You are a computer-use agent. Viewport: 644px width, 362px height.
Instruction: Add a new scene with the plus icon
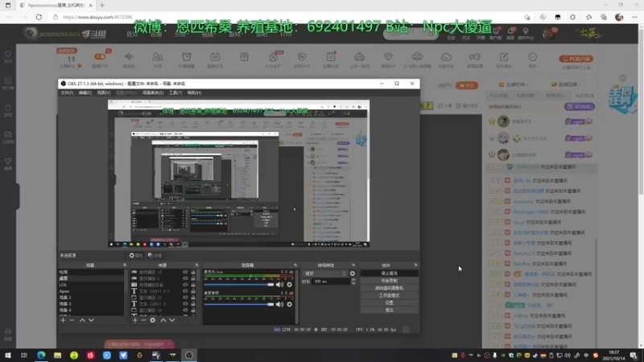click(63, 320)
